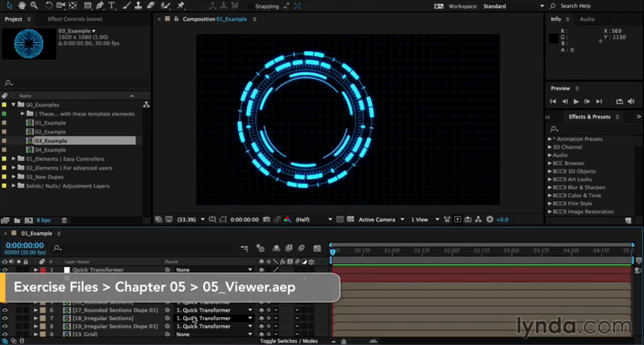Viewport: 644px width, 345px height.
Task: Delete selected project item with trash icon
Action: (x=64, y=220)
